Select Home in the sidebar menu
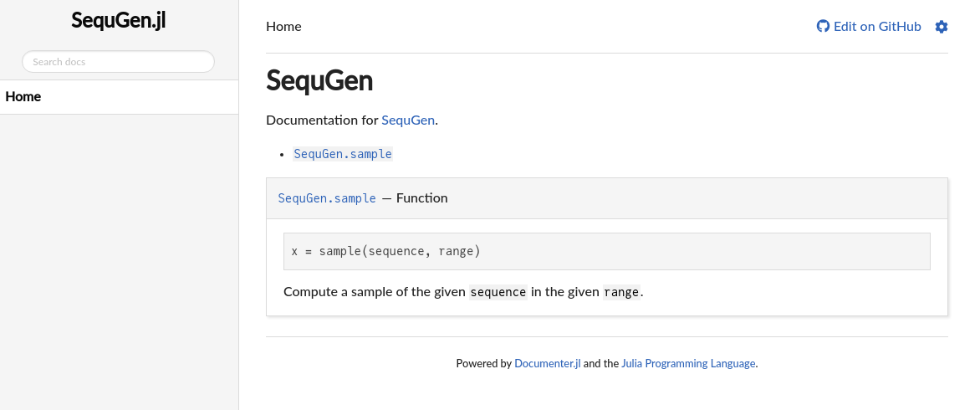Image resolution: width=980 pixels, height=410 pixels. (x=23, y=97)
